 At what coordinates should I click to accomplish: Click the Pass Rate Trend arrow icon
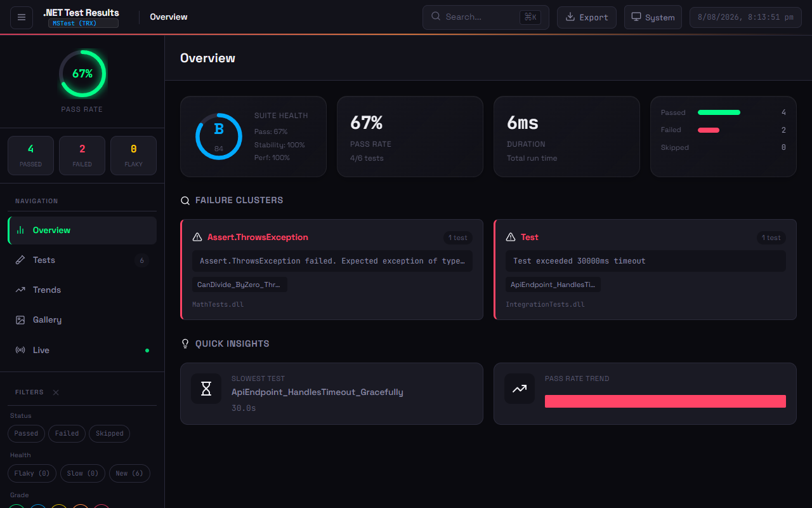[520, 389]
